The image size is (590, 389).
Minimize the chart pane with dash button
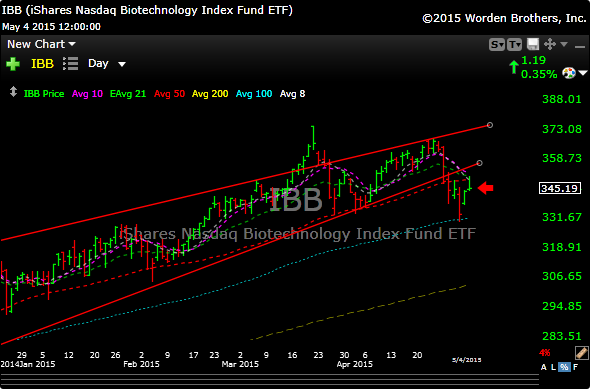pos(579,46)
